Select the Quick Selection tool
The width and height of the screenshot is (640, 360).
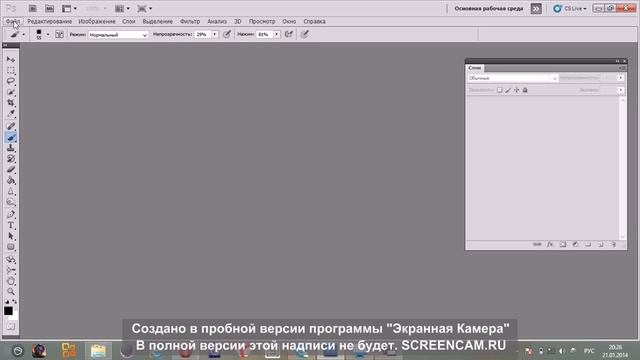point(11,92)
